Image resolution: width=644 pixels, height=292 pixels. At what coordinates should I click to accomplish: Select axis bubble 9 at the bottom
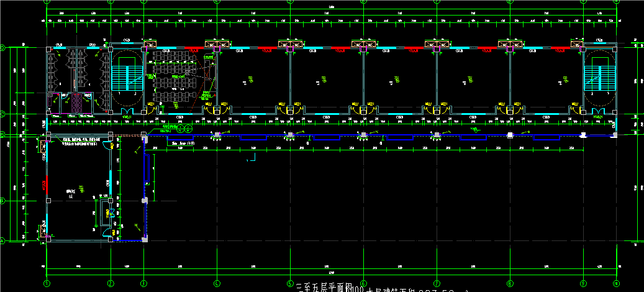click(x=583, y=283)
